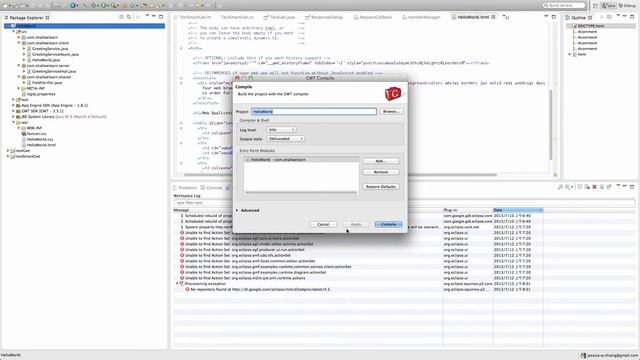Check HelloWorld - com.shallwelearn entry module
Image resolution: width=640 pixels, height=360 pixels.
(x=247, y=160)
